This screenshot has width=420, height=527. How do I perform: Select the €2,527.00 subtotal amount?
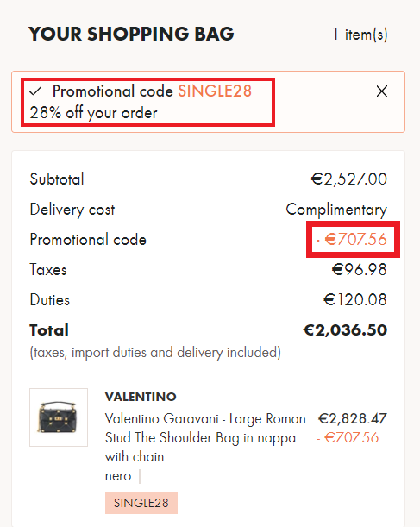click(348, 179)
